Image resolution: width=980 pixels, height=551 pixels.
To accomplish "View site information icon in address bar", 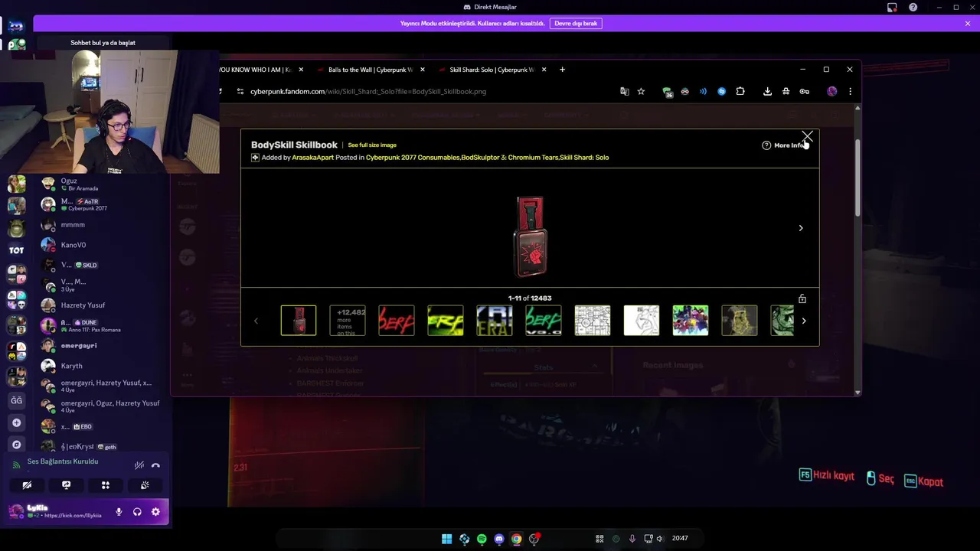I will [240, 91].
